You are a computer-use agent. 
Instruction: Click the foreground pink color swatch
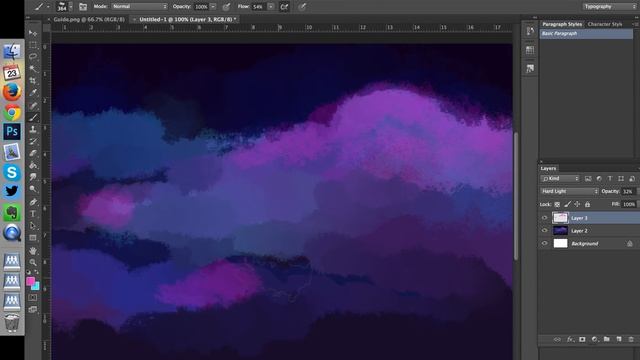tap(30, 281)
